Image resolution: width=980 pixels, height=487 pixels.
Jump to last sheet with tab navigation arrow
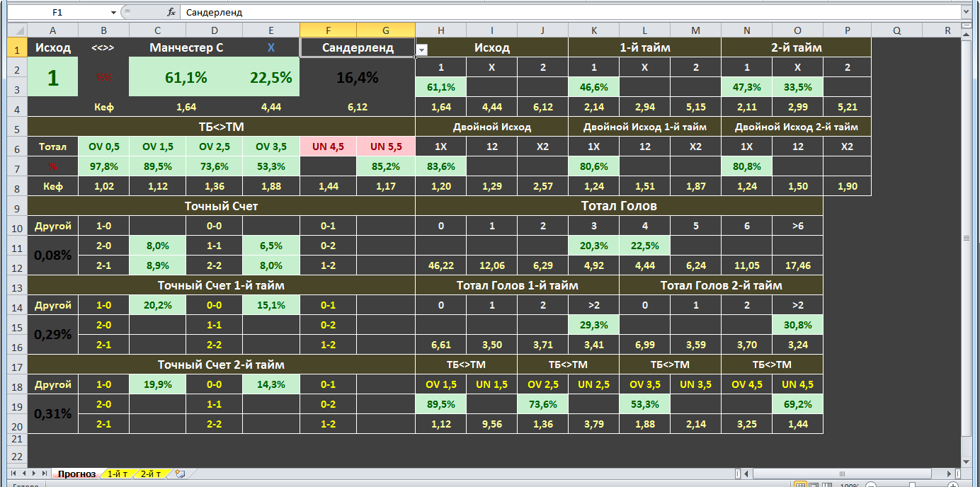click(x=44, y=473)
